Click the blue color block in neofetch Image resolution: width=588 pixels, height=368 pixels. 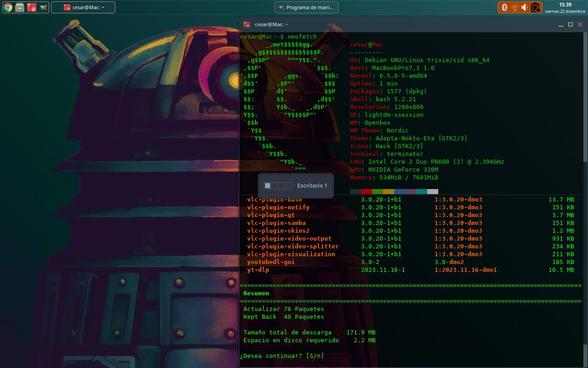click(x=400, y=191)
